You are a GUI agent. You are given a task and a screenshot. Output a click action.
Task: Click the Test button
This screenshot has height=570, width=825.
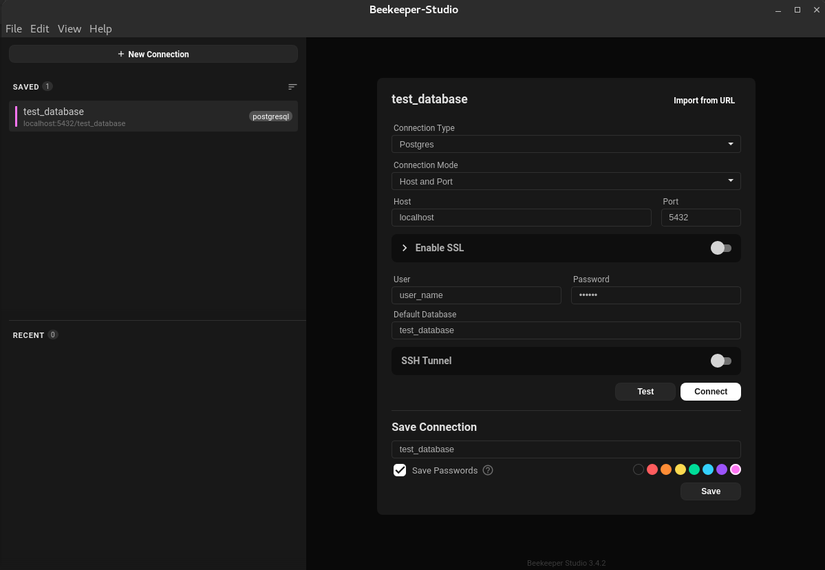[645, 392]
